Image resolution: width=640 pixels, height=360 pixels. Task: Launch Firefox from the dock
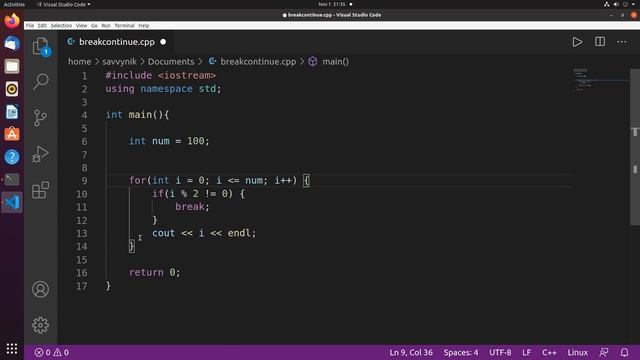pyautogui.click(x=12, y=21)
